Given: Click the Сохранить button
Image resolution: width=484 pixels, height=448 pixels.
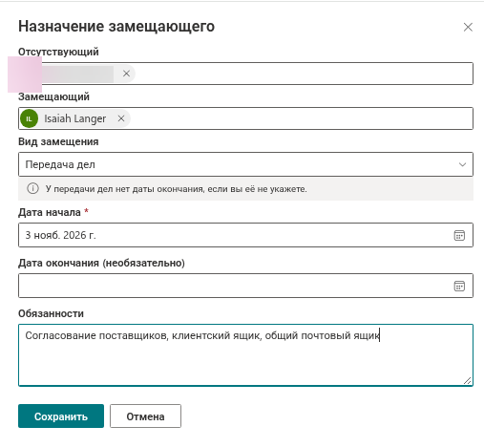Looking at the screenshot, I should pos(61,416).
